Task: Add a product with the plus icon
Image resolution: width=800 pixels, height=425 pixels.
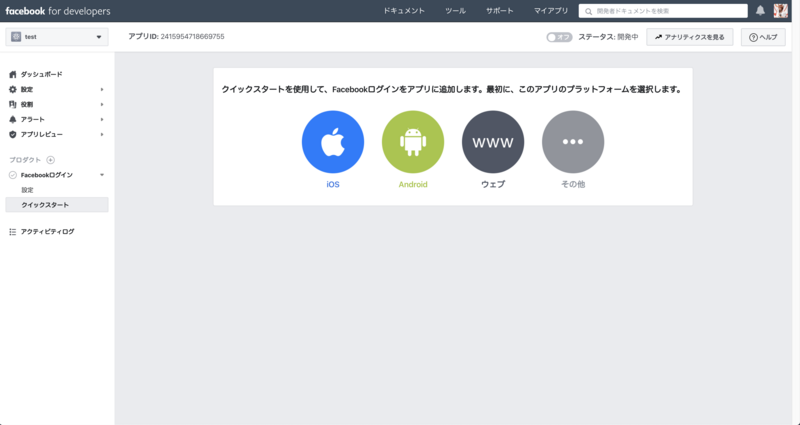Action: 51,160
